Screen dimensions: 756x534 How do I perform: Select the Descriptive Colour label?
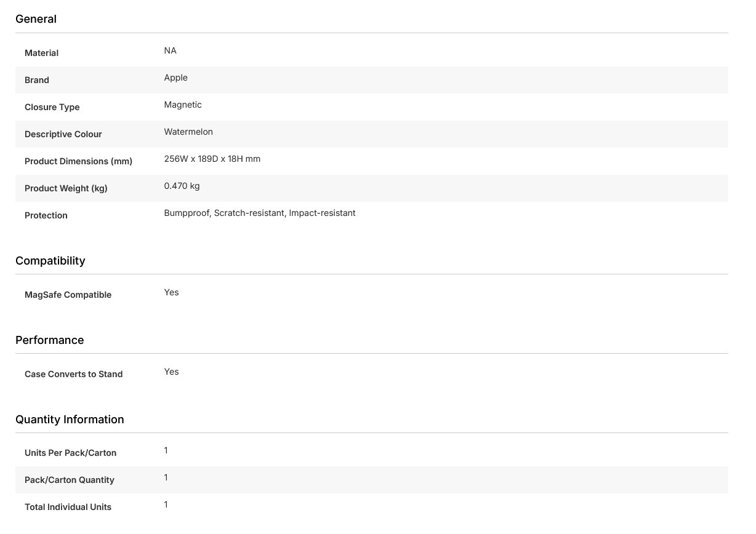pos(63,134)
